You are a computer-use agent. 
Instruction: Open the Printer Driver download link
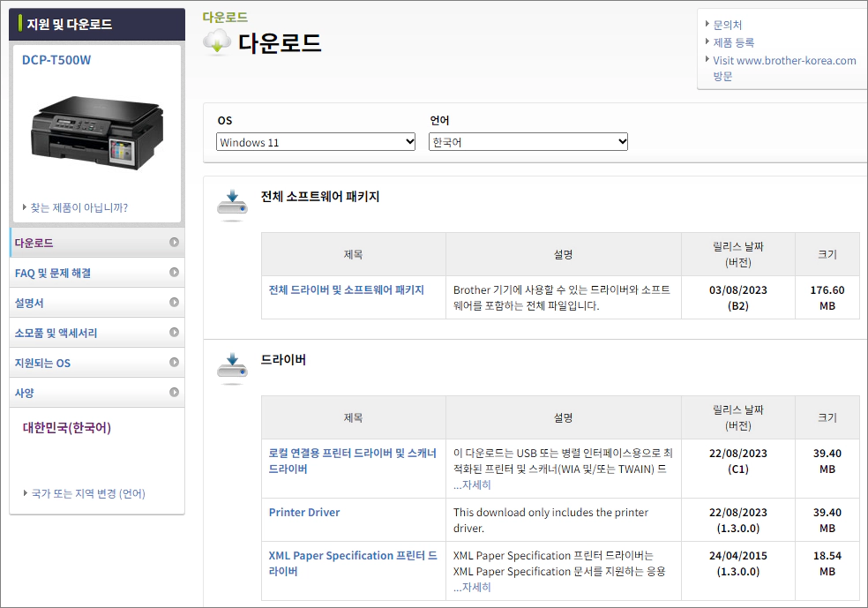304,512
